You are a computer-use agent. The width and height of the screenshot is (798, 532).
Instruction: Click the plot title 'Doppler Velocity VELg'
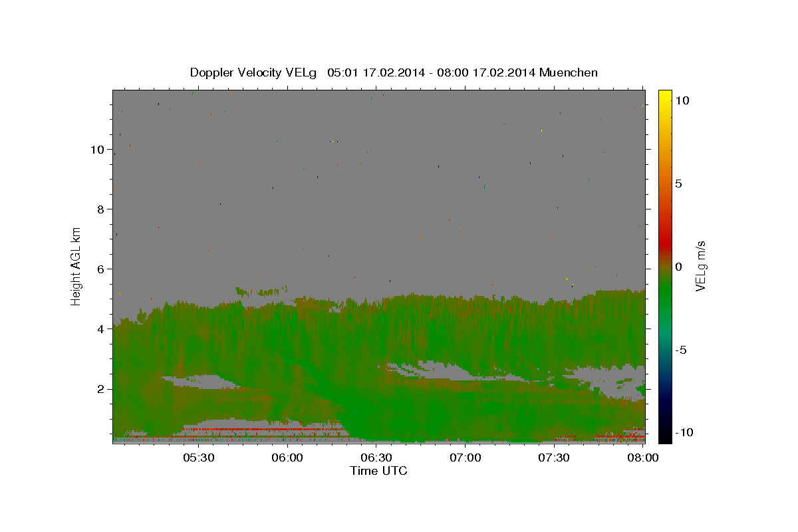[x=254, y=72]
